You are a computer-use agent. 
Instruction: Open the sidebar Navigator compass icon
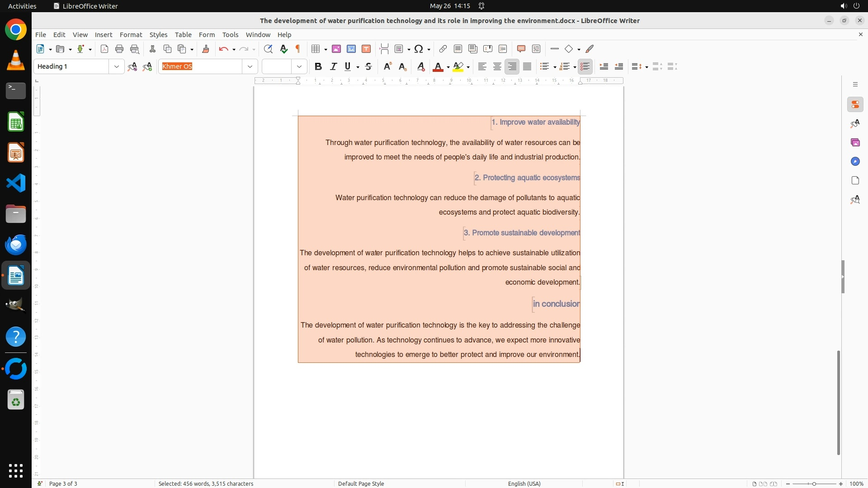click(855, 161)
